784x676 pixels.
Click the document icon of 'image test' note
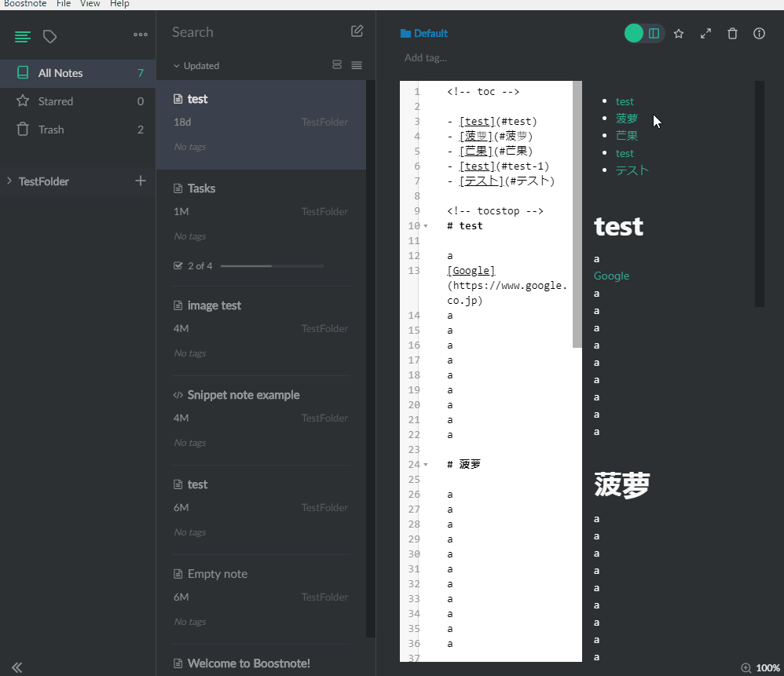tap(178, 305)
